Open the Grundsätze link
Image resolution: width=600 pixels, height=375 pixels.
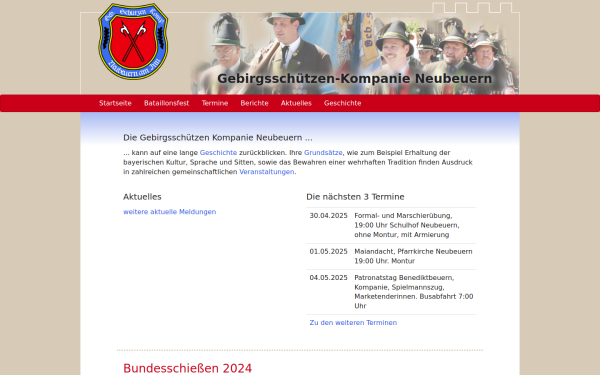[323, 152]
